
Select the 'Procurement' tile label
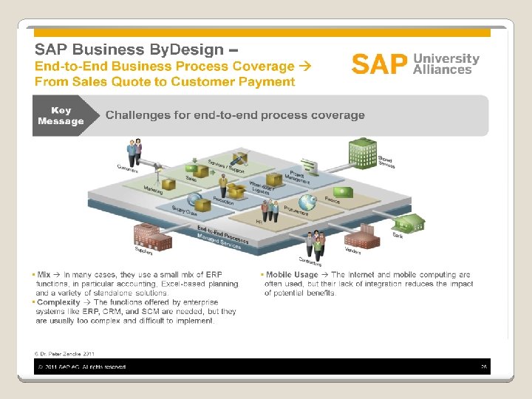(x=296, y=211)
